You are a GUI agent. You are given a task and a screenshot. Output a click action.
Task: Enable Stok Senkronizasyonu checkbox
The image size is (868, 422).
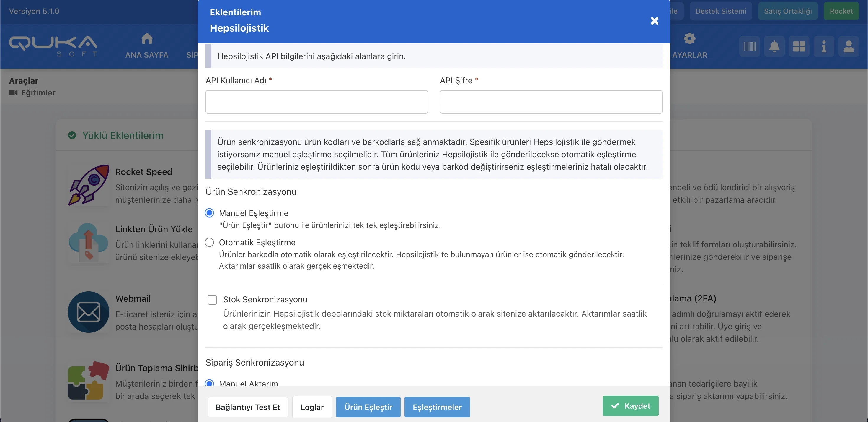(212, 300)
